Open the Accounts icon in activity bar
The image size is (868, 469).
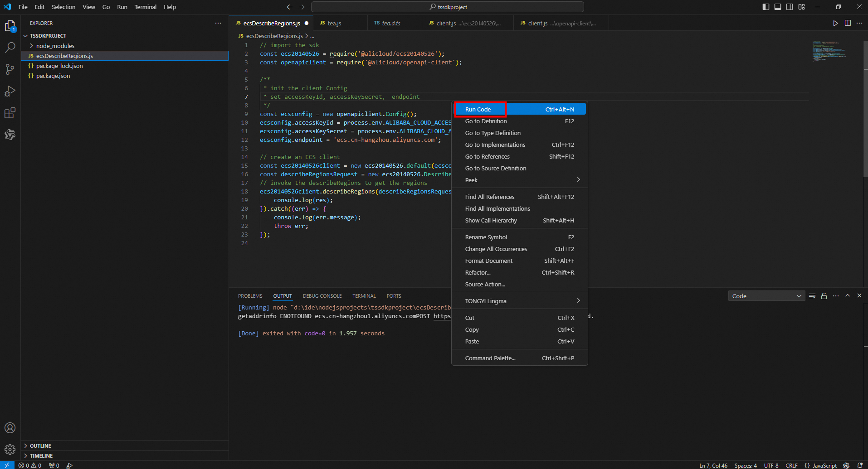pyautogui.click(x=10, y=428)
